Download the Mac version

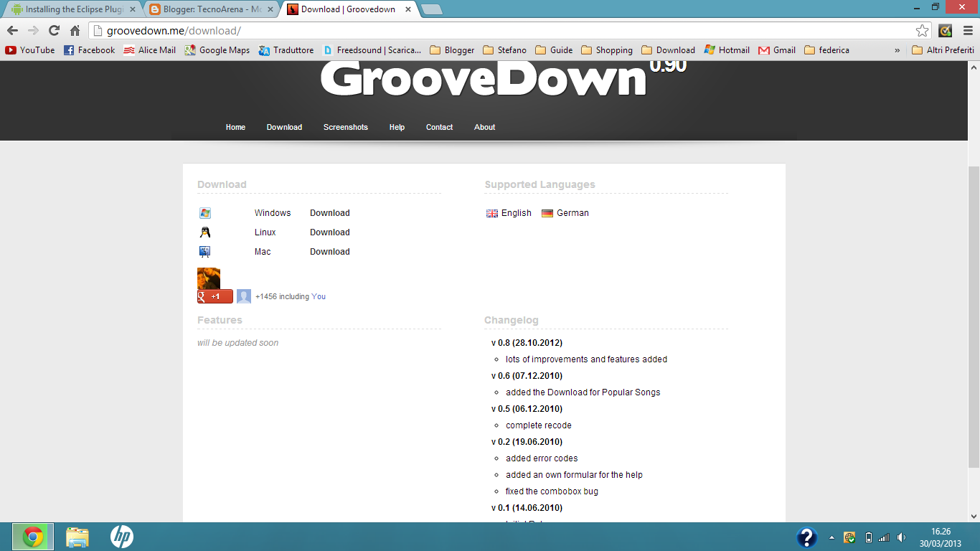329,252
